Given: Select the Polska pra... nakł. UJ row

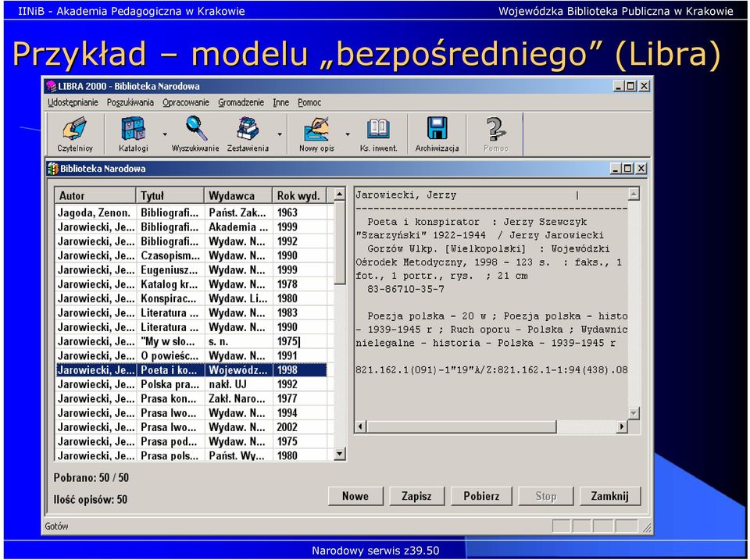Looking at the screenshot, I should click(191, 384).
